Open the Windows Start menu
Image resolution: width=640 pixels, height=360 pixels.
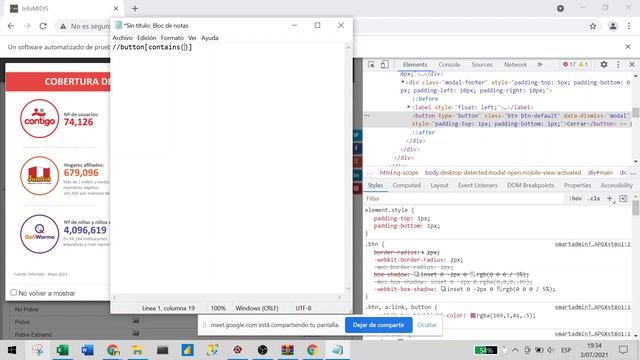[12, 350]
